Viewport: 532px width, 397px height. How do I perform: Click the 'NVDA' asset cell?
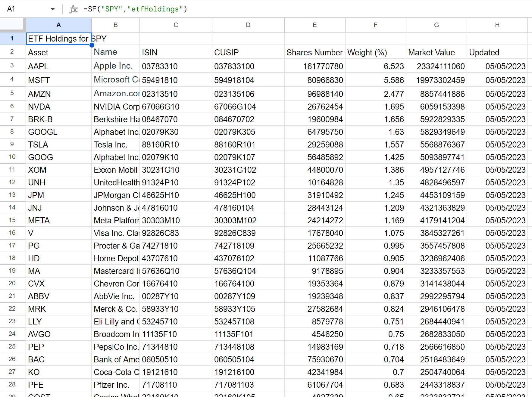[59, 107]
